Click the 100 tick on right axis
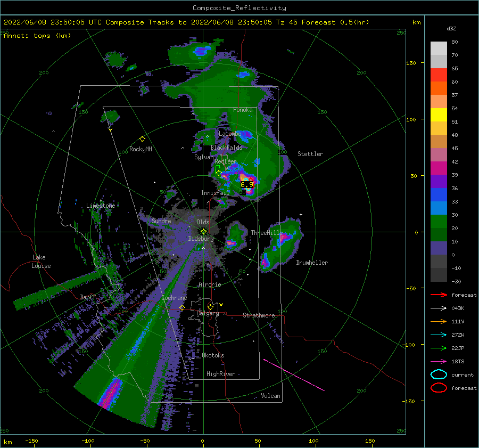 point(411,119)
